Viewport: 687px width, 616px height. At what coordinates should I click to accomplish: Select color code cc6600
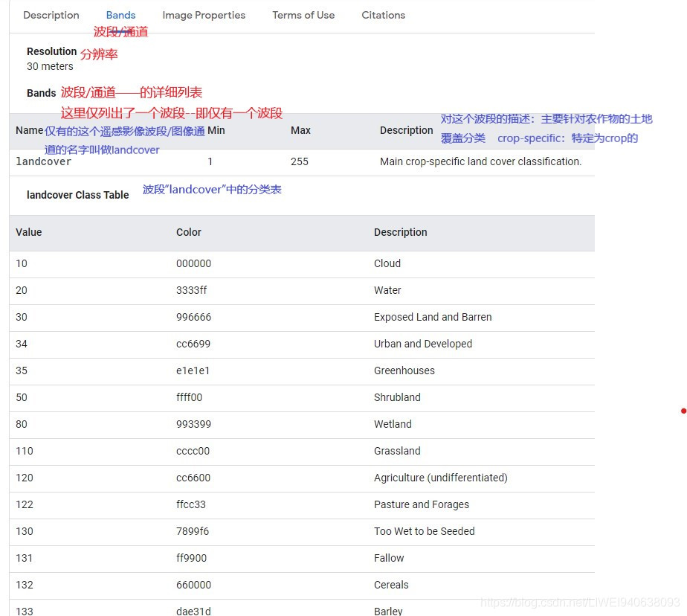pyautogui.click(x=193, y=478)
